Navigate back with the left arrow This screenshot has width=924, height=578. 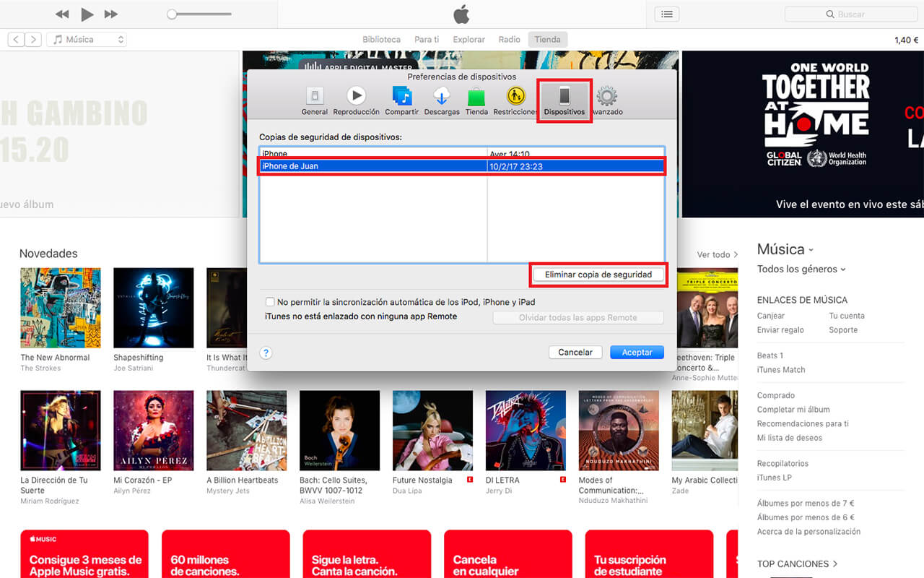16,40
